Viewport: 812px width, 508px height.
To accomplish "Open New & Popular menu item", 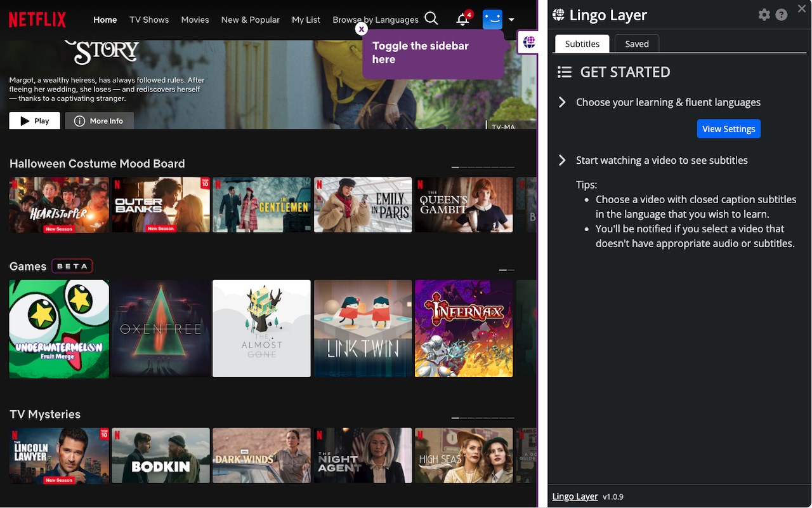I will pyautogui.click(x=251, y=20).
